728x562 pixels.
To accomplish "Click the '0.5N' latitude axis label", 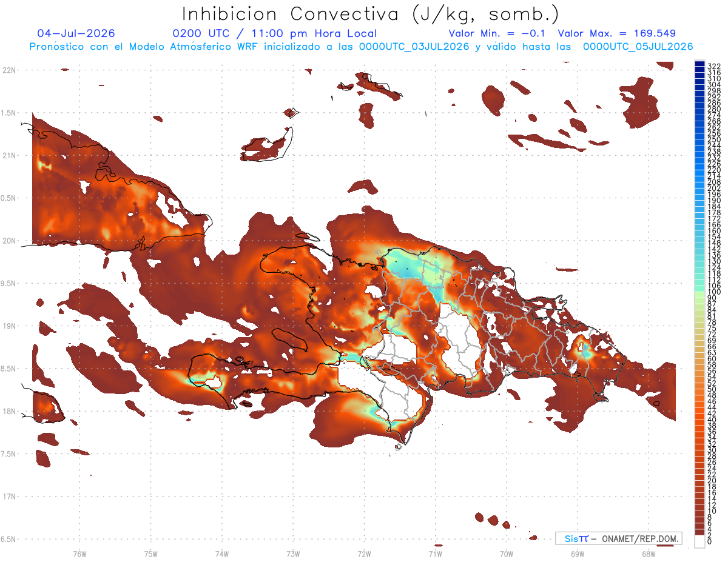I will coord(9,198).
